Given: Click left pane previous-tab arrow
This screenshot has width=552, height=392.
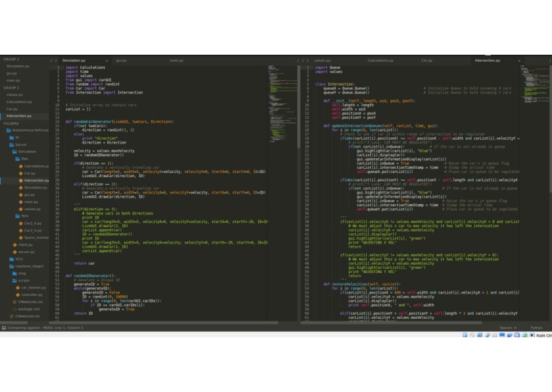Looking at the screenshot, I should click(x=52, y=61).
